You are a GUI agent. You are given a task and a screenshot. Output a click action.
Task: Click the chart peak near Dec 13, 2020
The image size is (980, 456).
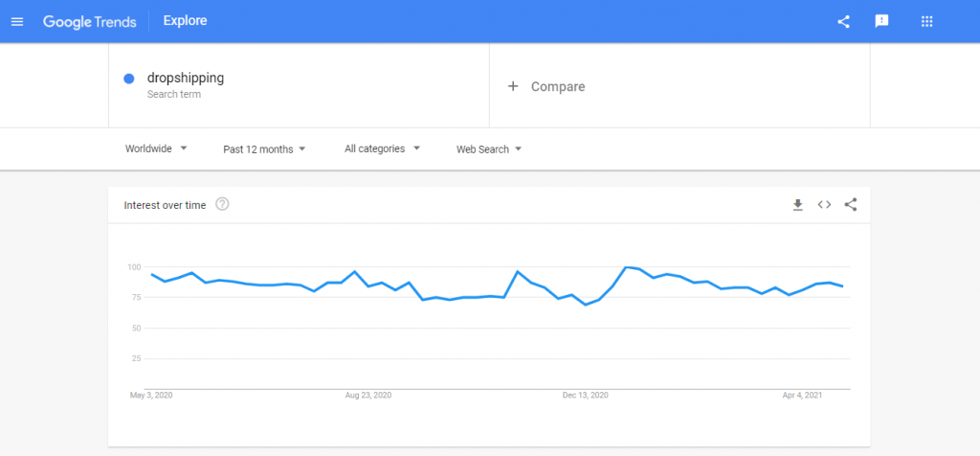pyautogui.click(x=626, y=267)
